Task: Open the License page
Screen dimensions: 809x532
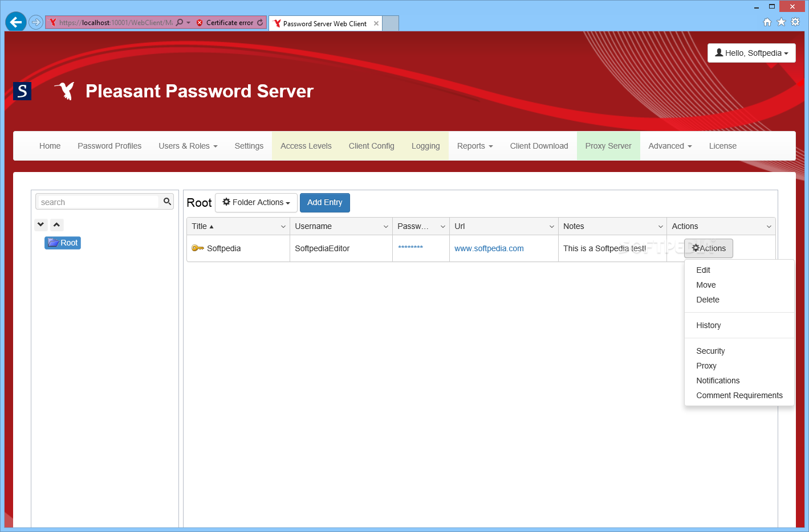Action: point(723,146)
